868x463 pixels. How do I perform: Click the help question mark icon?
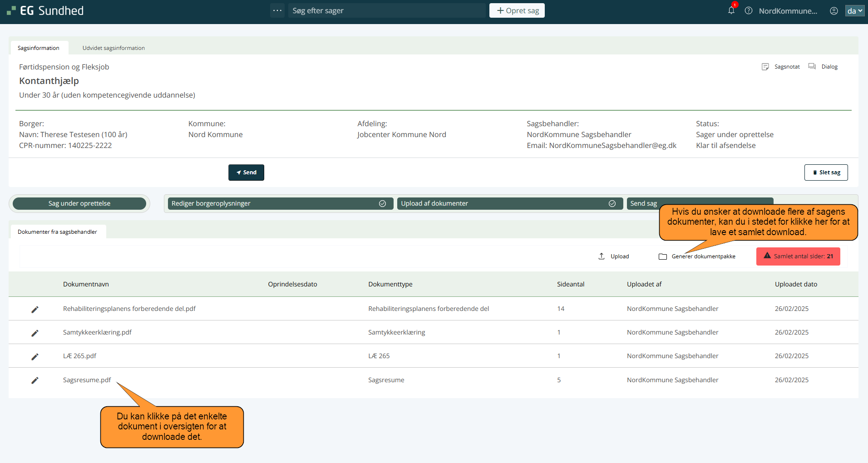(x=749, y=10)
